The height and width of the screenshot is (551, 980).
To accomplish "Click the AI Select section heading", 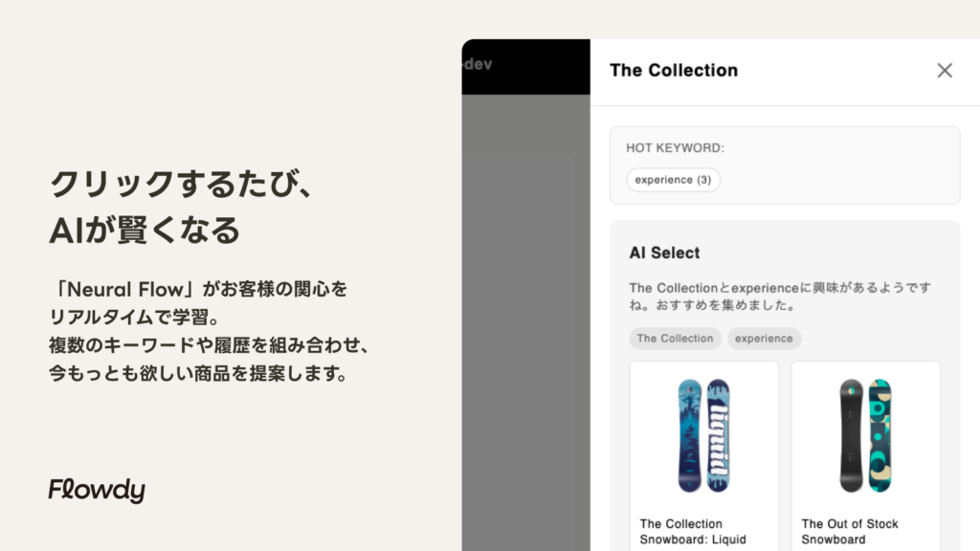I will [664, 253].
